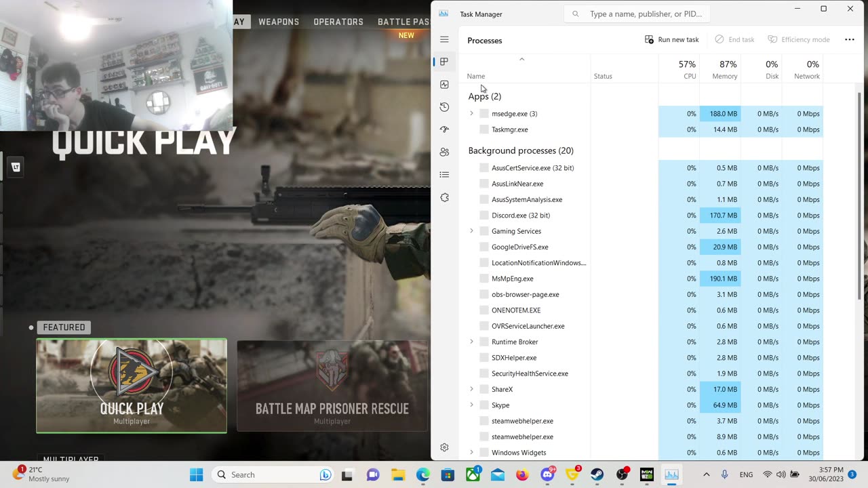Sort processes by Memory column
The height and width of the screenshot is (488, 868).
coord(720,69)
